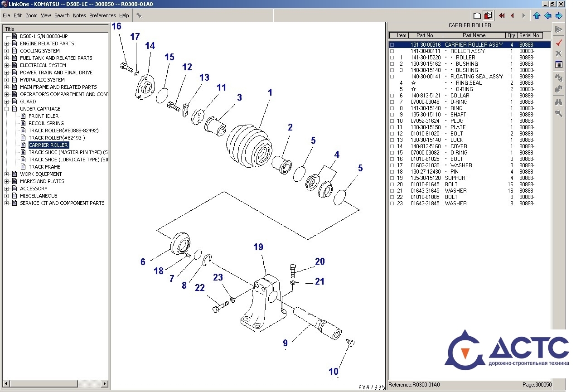The height and width of the screenshot is (392, 576).
Task: Click right arrow of tree horizontal scrollbar
Action: pyautogui.click(x=105, y=384)
